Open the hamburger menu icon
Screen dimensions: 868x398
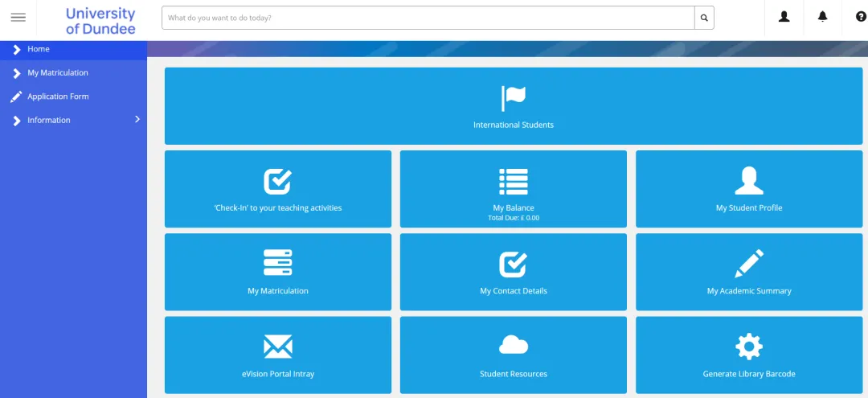18,18
